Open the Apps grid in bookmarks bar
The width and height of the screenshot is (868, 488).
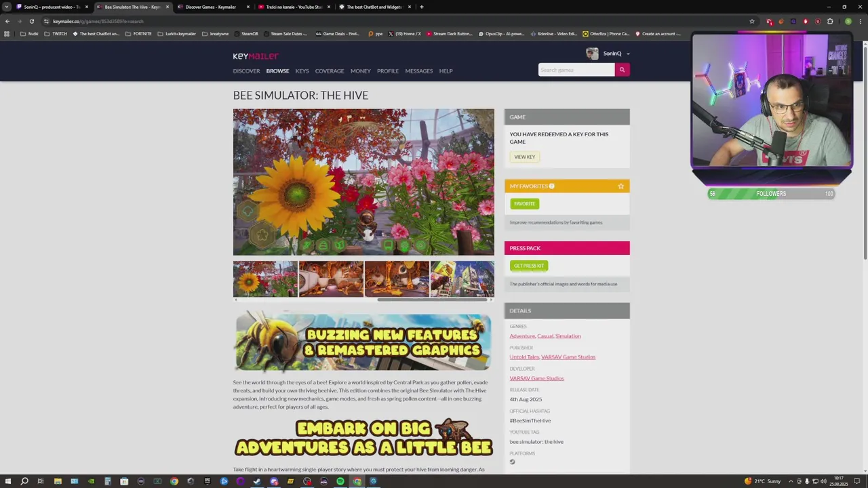click(x=7, y=34)
